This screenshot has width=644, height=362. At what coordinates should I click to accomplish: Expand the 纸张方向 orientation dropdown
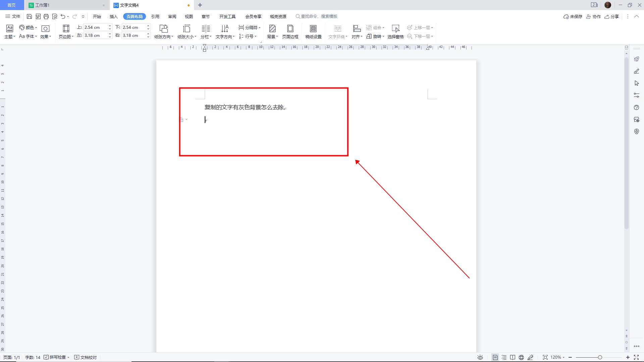(164, 37)
